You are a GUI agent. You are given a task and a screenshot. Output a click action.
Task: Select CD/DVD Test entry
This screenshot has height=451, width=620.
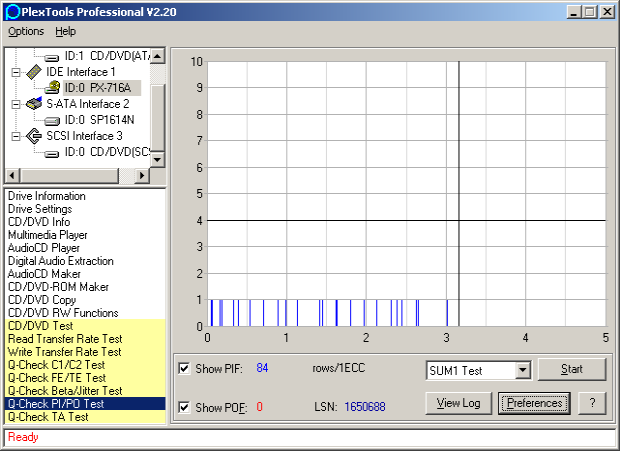click(85, 326)
